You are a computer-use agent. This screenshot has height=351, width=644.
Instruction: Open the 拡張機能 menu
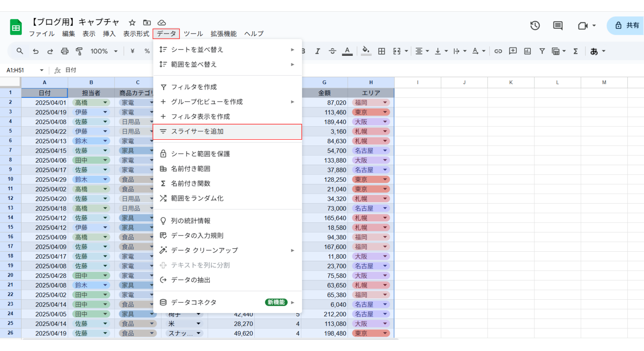click(x=223, y=34)
